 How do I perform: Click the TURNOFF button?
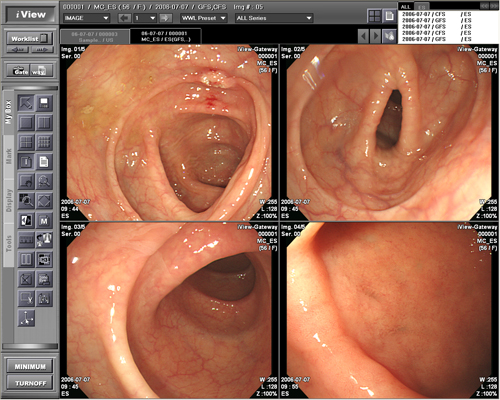(30, 383)
